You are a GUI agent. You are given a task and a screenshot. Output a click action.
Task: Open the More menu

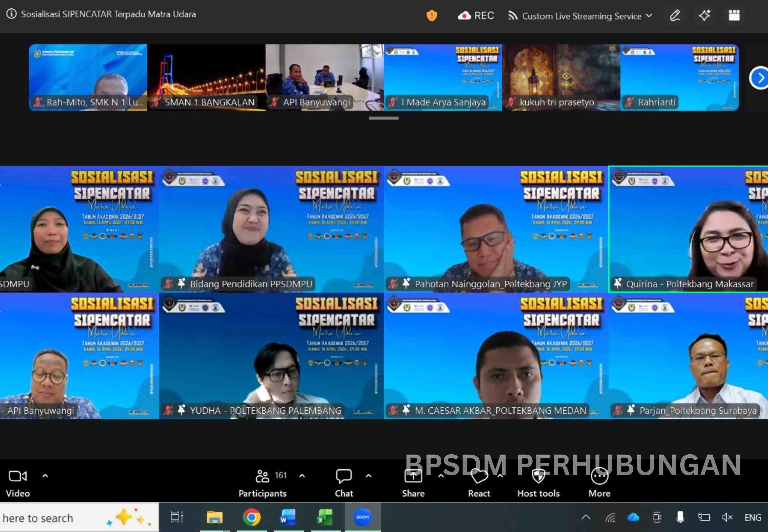pyautogui.click(x=599, y=483)
